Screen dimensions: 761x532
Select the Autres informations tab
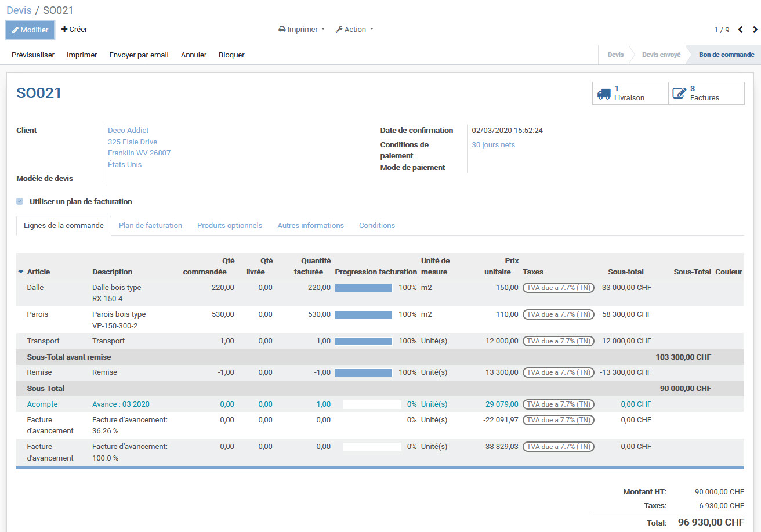click(310, 225)
